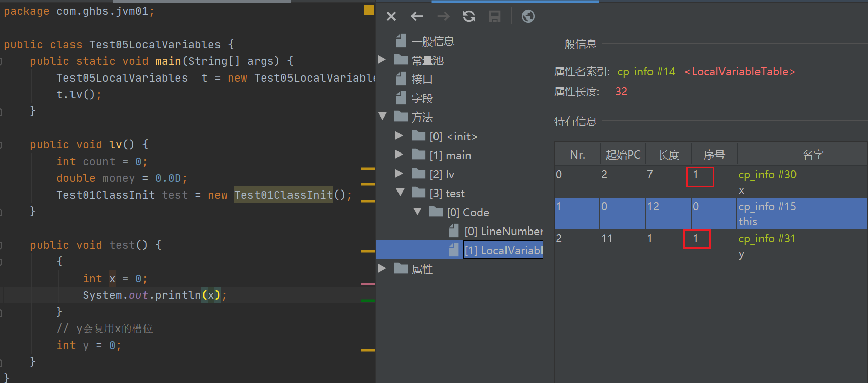868x383 pixels.
Task: Click the variable name 'y' in table
Action: [x=741, y=254]
